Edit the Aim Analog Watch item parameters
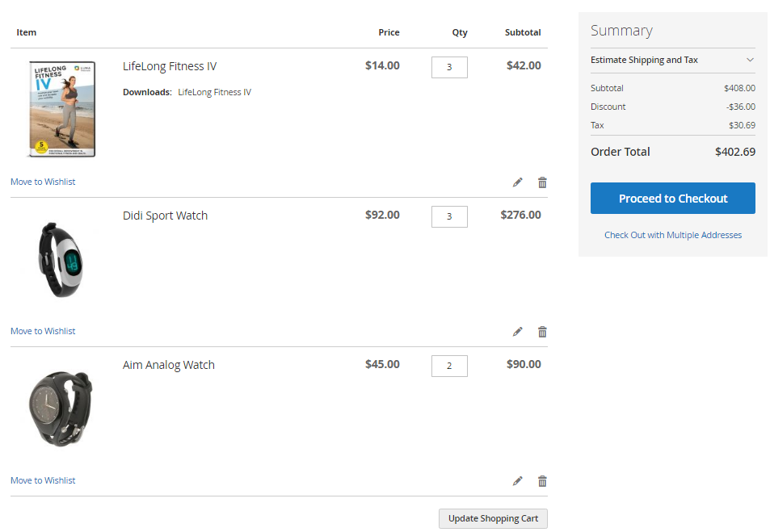770x532 pixels. tap(518, 481)
